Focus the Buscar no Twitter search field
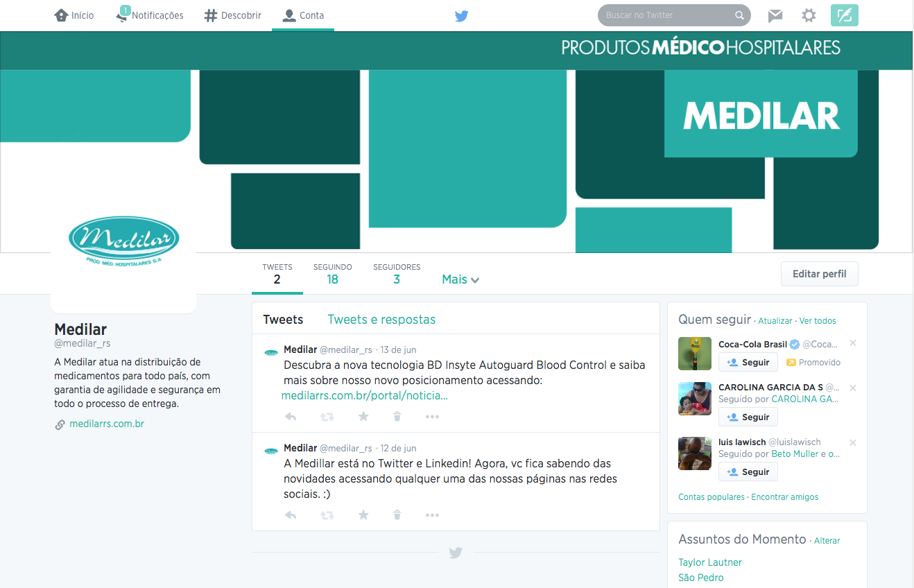This screenshot has width=914, height=588. 674,15
